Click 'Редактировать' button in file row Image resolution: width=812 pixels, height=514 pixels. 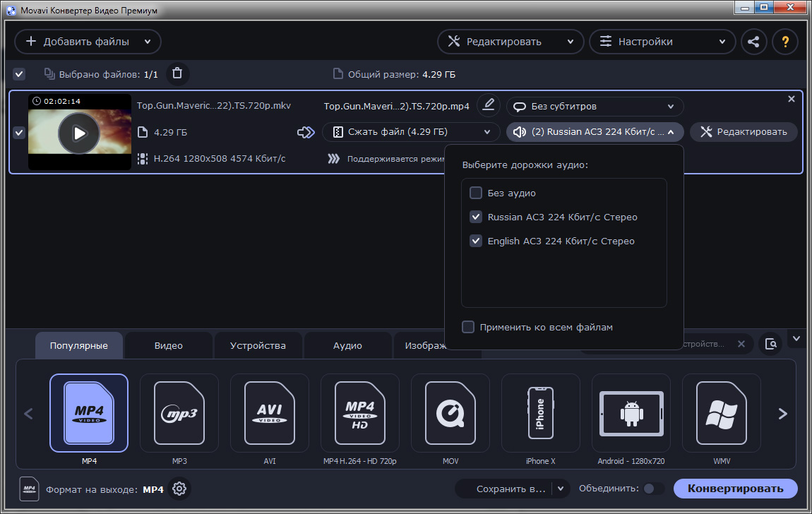744,132
